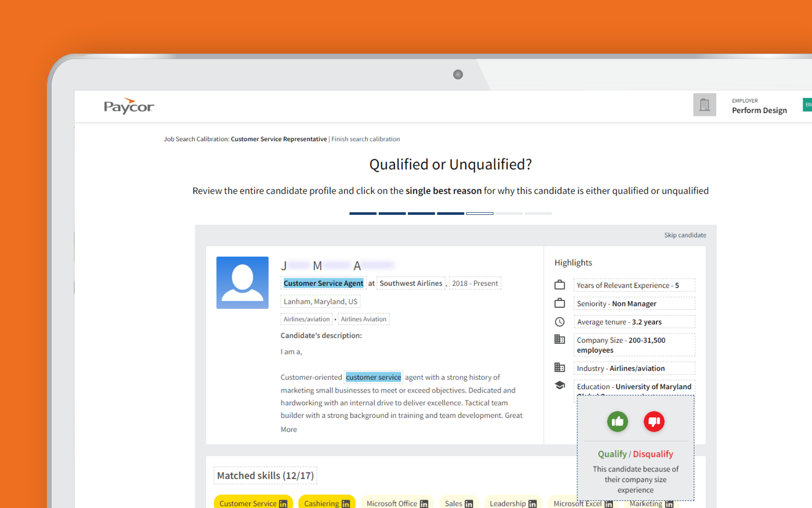812x508 pixels.
Task: Click clock icon beside Average tenure
Action: [560, 321]
